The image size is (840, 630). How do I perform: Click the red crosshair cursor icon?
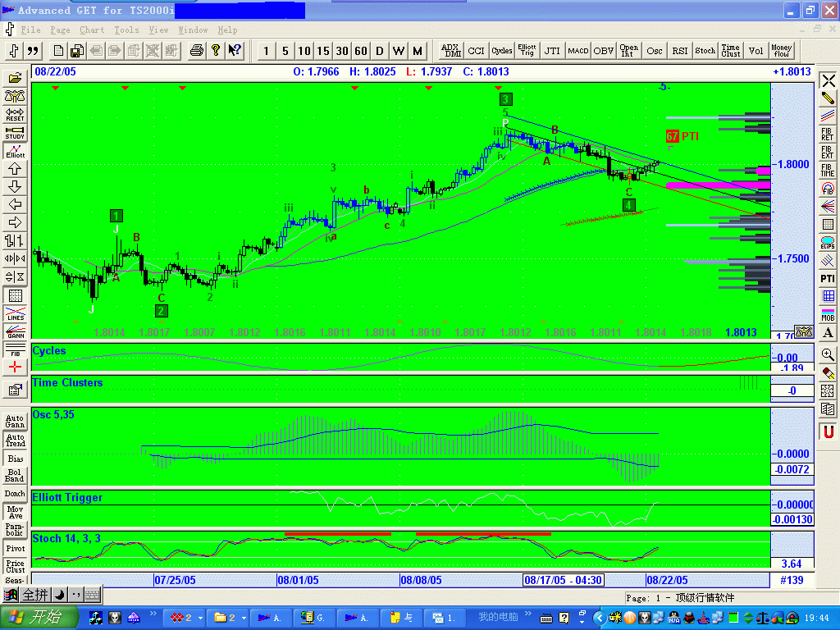pos(15,367)
